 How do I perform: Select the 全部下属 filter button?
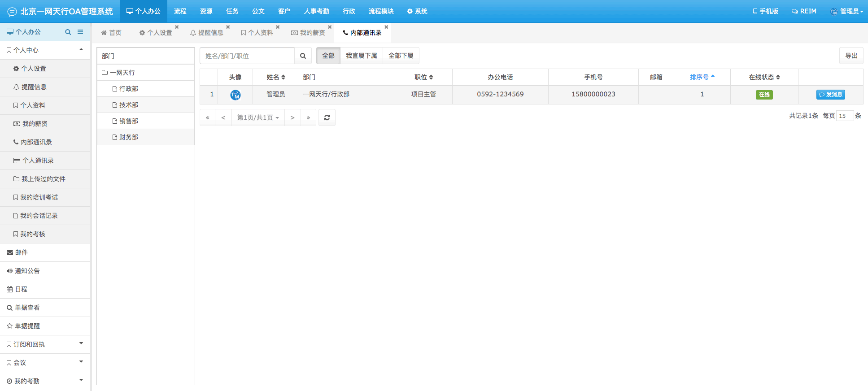pos(401,56)
